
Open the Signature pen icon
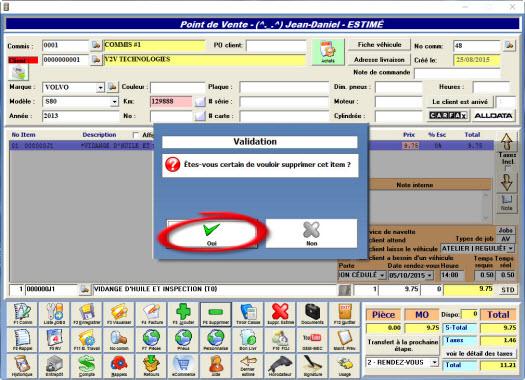tap(312, 366)
